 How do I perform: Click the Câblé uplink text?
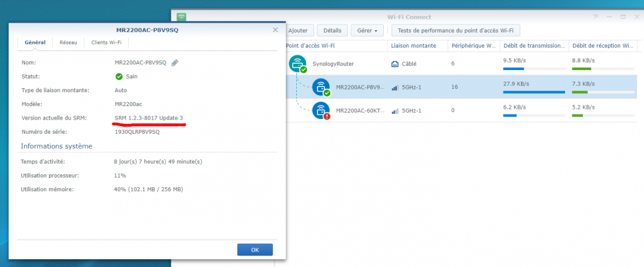pyautogui.click(x=410, y=64)
